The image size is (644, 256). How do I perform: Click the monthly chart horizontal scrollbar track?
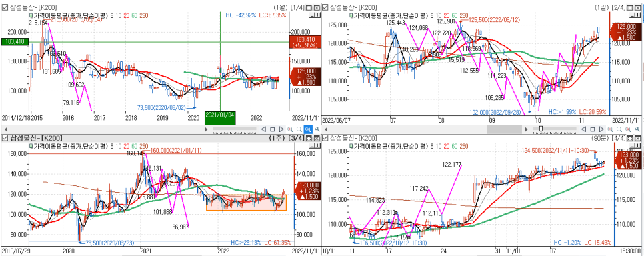click(x=107, y=129)
